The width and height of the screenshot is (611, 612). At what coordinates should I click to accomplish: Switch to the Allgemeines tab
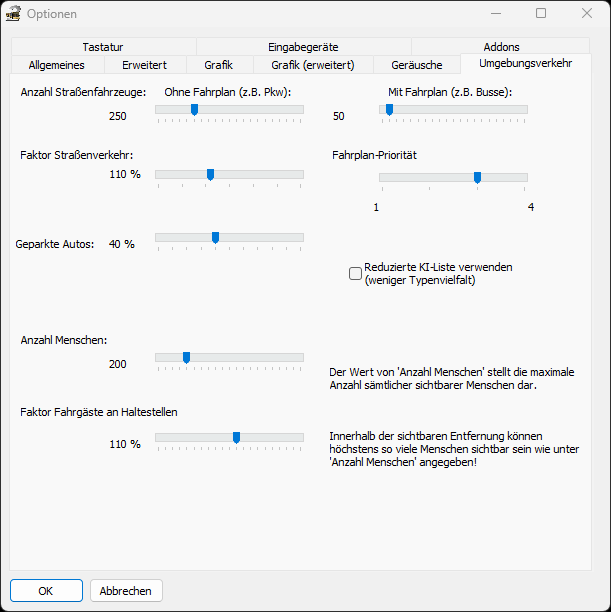[57, 65]
